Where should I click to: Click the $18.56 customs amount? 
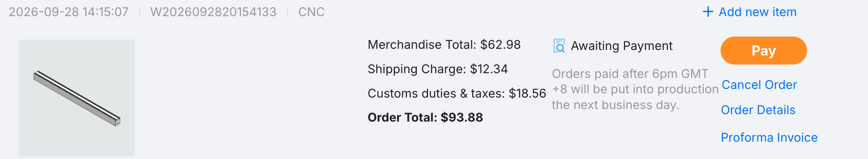(x=527, y=93)
